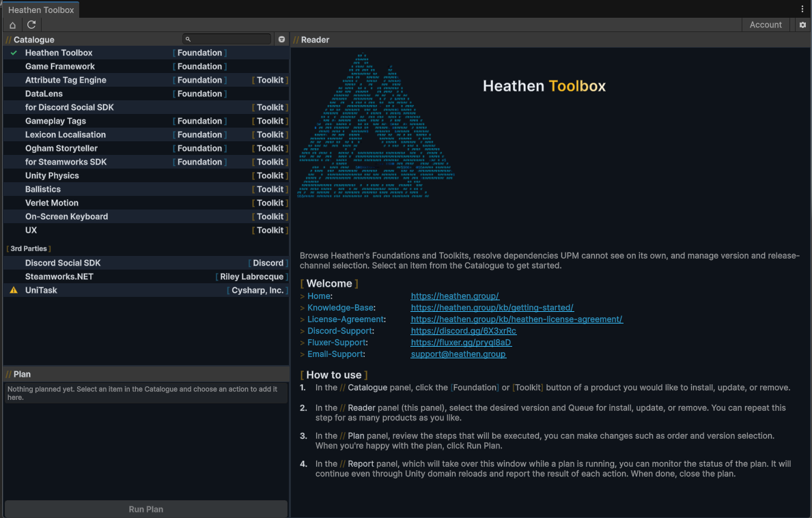Click the 3rd Parties section header
812x518 pixels.
click(x=29, y=249)
